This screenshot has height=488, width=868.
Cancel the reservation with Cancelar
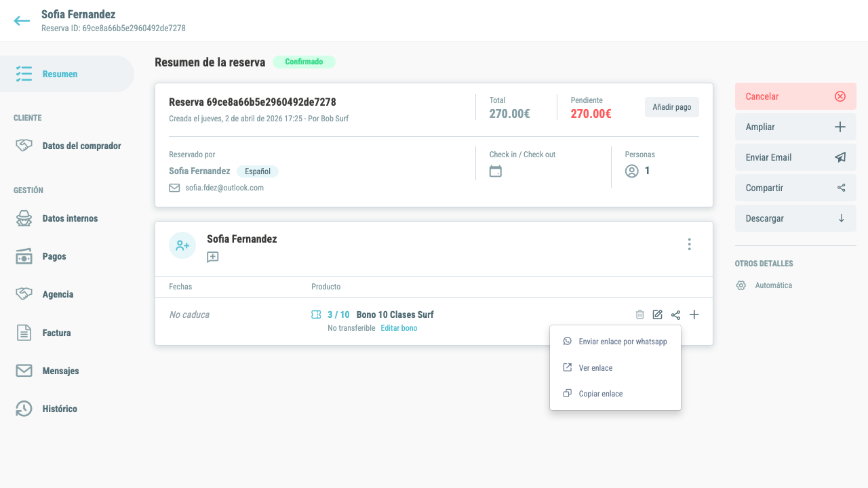pos(795,96)
